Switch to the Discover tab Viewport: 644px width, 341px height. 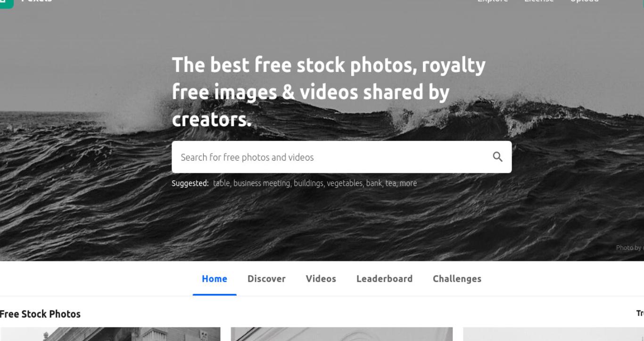266,279
